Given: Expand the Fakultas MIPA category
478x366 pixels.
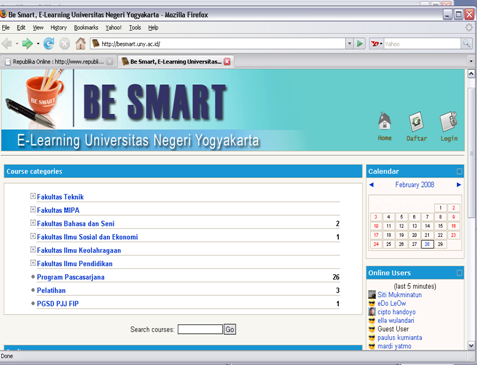Looking at the screenshot, I should pyautogui.click(x=33, y=209).
